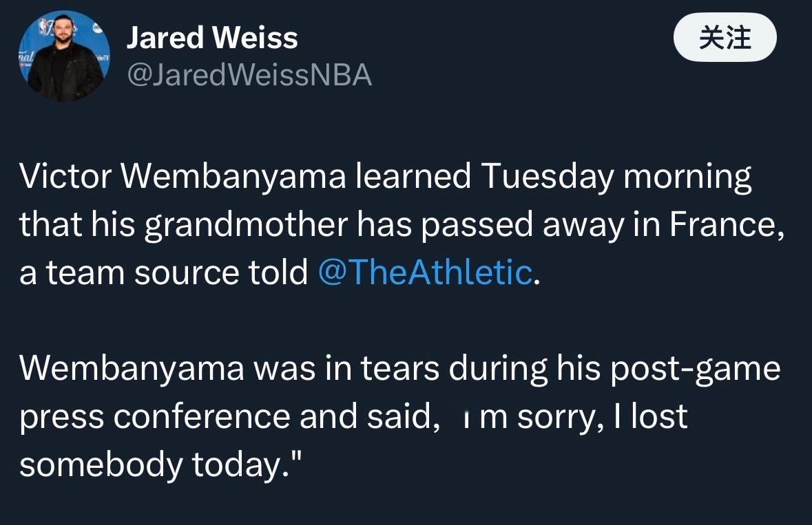Tap the 关注 follow button
The height and width of the screenshot is (525, 812).
click(724, 38)
